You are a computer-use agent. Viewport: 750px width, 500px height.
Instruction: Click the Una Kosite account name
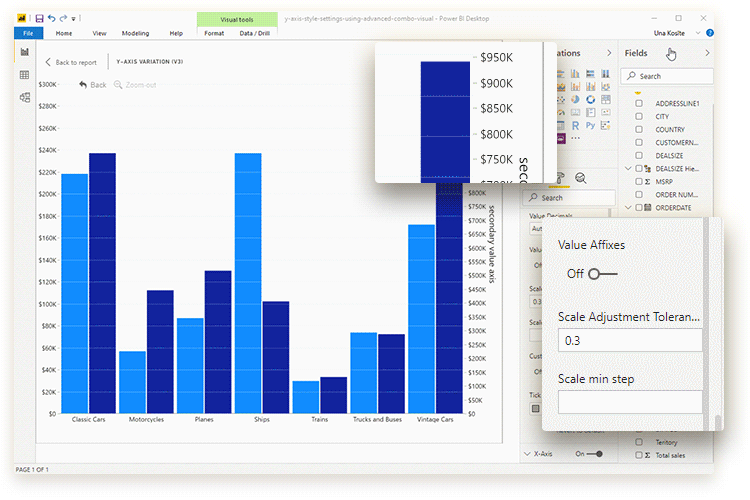point(669,33)
